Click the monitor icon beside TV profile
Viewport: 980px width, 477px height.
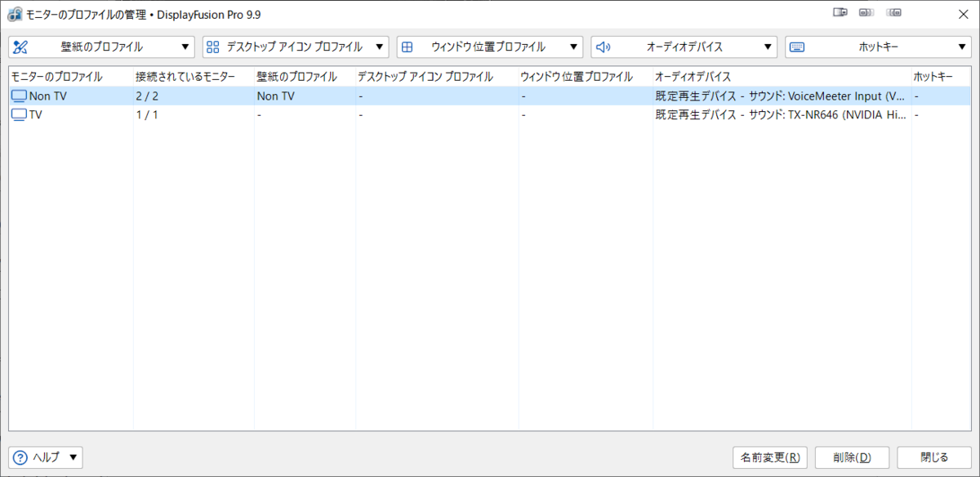click(18, 114)
